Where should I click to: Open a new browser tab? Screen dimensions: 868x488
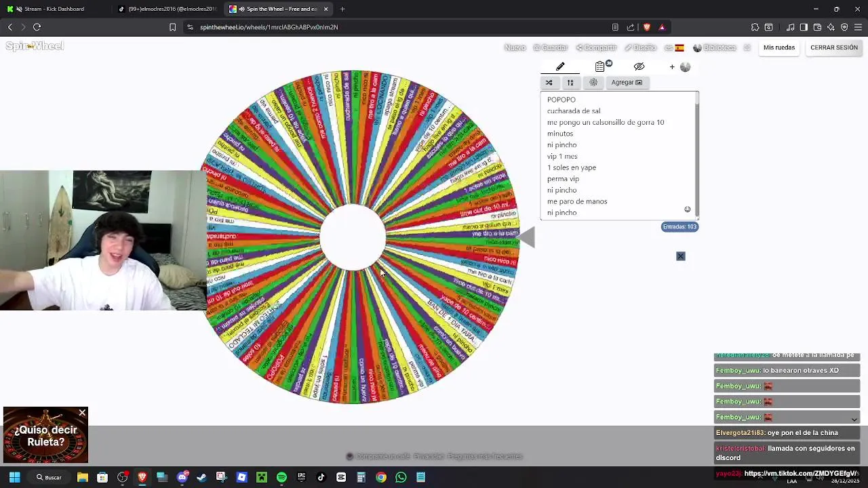(342, 9)
